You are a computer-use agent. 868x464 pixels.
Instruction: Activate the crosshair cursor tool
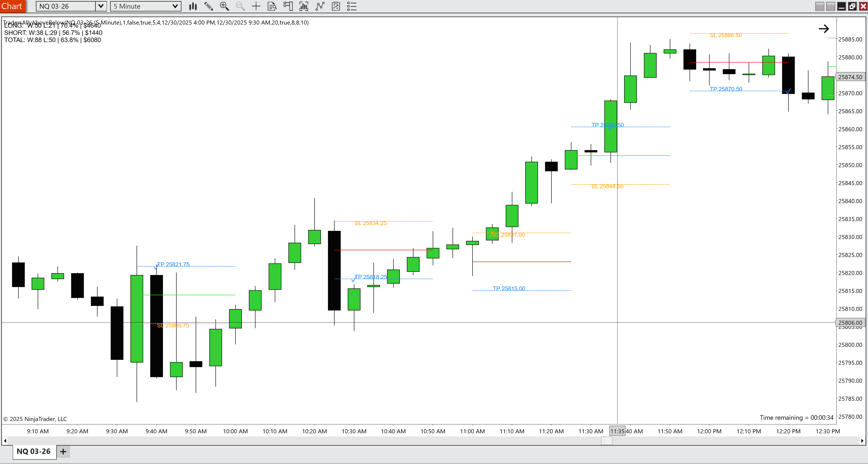[x=256, y=6]
